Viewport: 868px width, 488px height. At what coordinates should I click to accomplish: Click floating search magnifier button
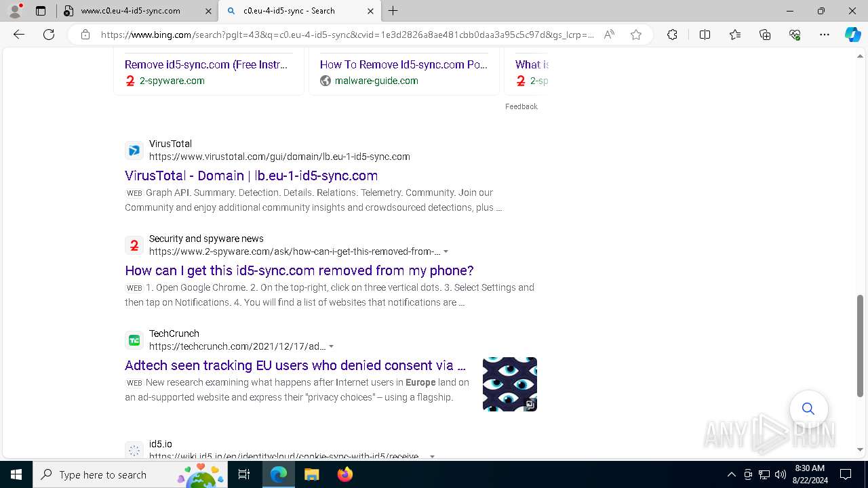[808, 409]
